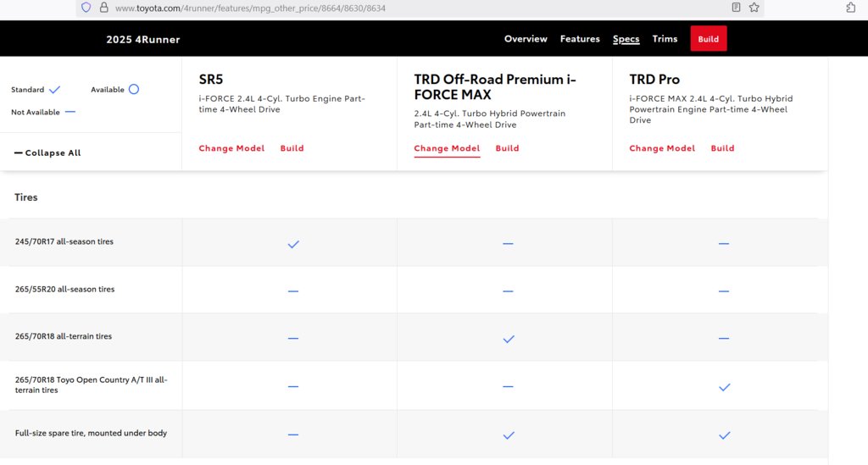This screenshot has width=868, height=465.
Task: Bookmark this page with the star icon
Action: tap(754, 7)
